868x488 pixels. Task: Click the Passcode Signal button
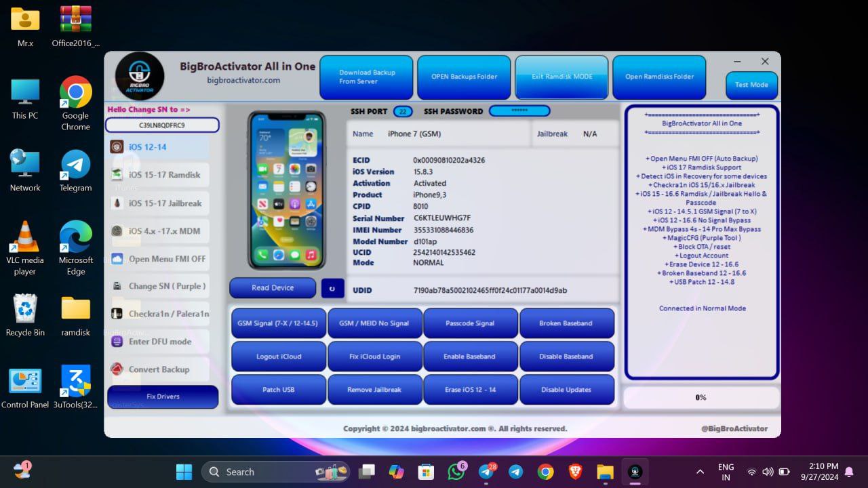pyautogui.click(x=471, y=323)
